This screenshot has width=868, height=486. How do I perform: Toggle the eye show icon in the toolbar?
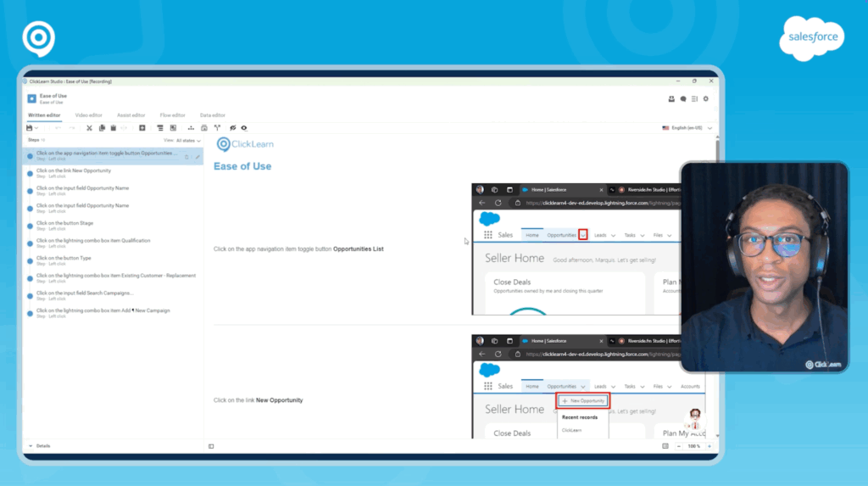pos(244,128)
